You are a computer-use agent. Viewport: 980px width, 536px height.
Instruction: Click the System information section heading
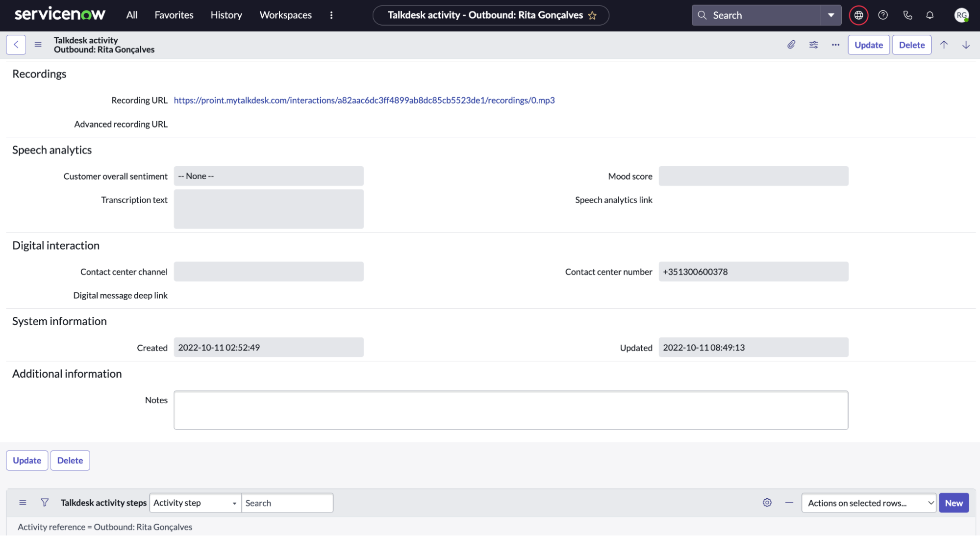pyautogui.click(x=59, y=321)
